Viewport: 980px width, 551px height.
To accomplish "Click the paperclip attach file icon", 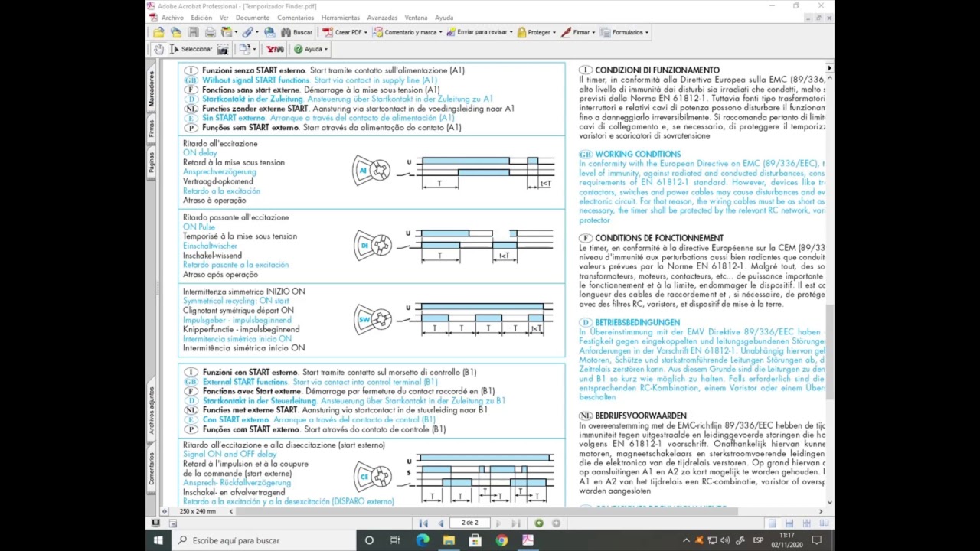I will click(247, 32).
